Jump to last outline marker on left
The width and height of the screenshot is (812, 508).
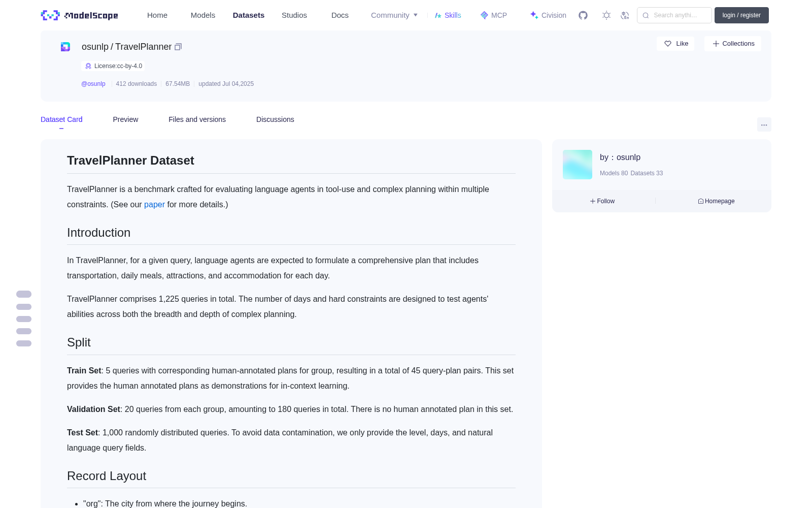pos(24,343)
